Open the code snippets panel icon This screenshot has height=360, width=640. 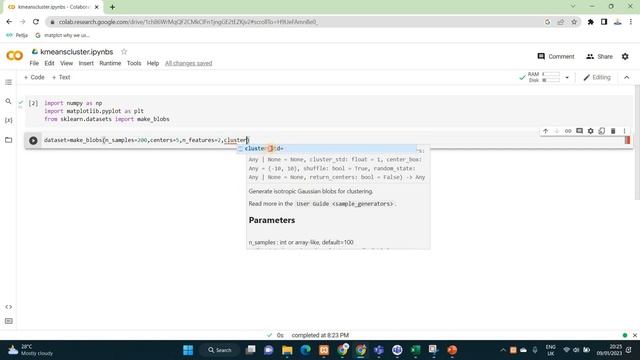9,307
